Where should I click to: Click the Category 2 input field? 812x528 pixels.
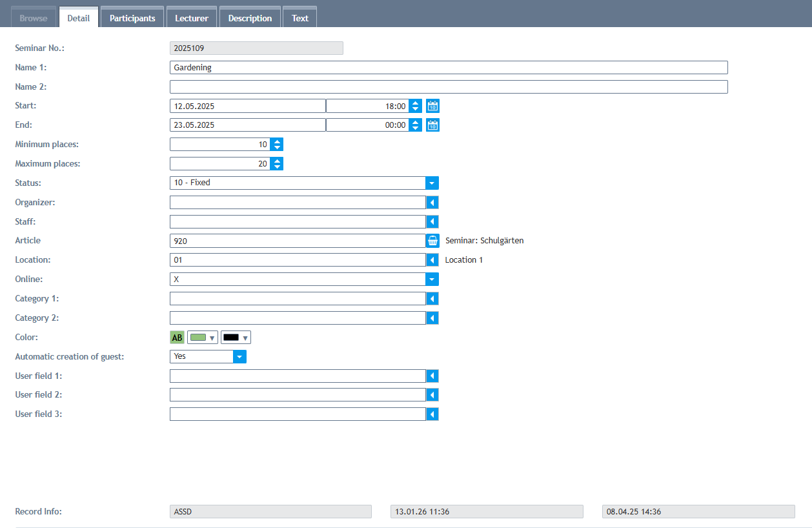coord(298,318)
